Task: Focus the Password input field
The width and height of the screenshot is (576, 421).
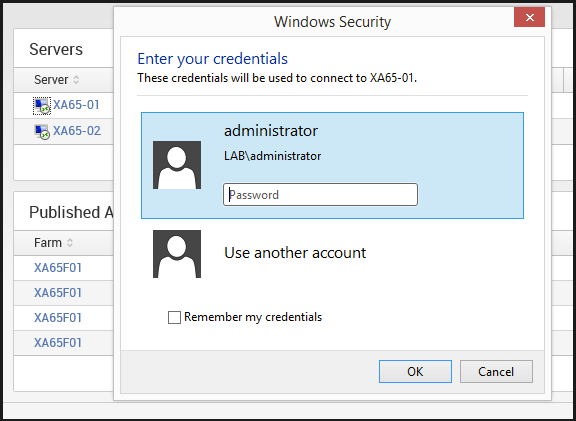Action: click(320, 195)
